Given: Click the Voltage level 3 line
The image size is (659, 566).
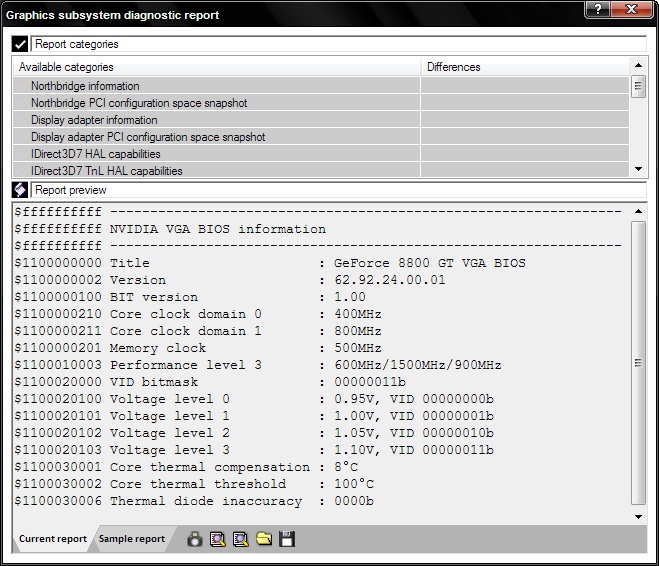Looking at the screenshot, I should 254,450.
